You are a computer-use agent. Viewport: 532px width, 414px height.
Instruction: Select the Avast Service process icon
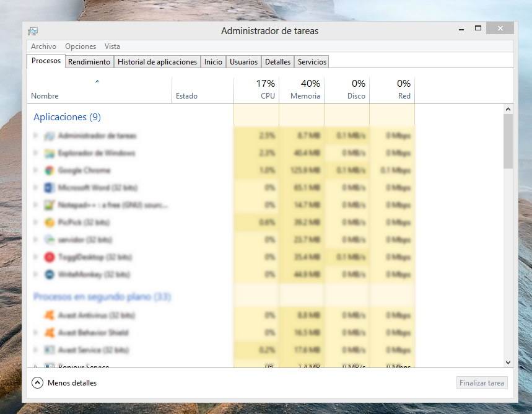pos(49,350)
